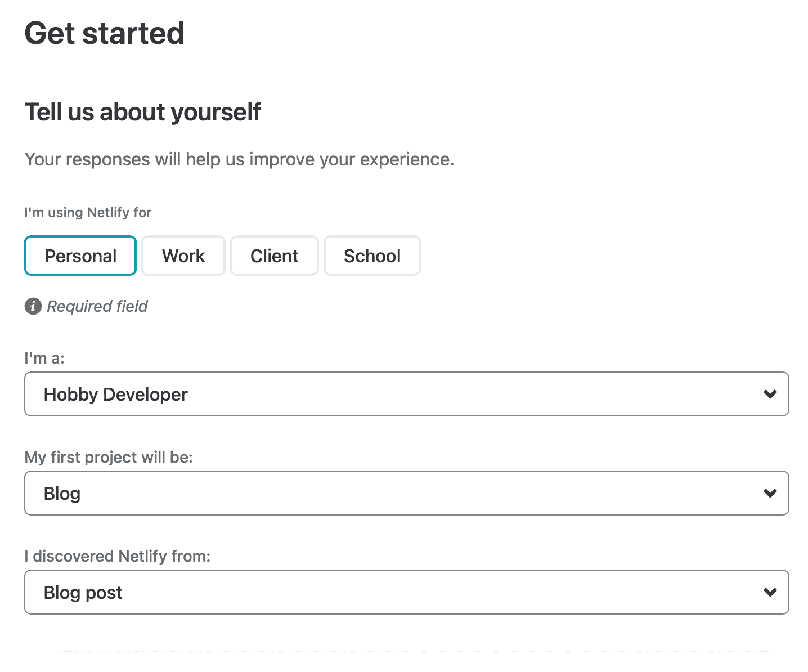Click the "I'm using Netlify for" label
The image size is (808, 672).
[88, 213]
